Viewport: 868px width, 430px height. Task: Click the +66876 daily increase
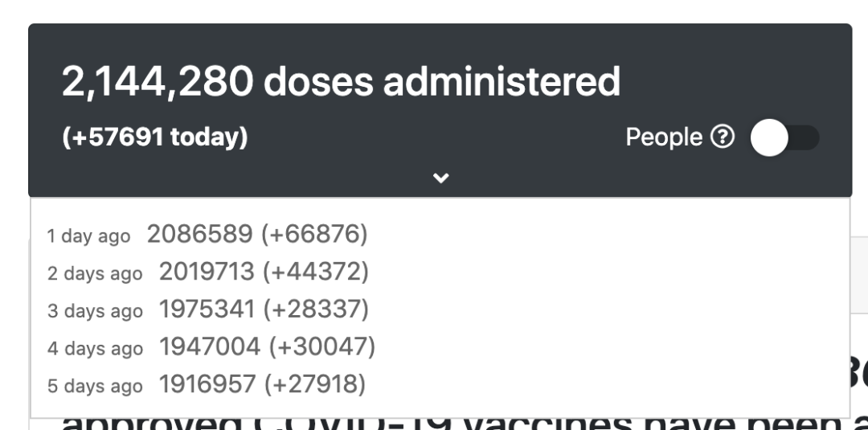coord(314,234)
